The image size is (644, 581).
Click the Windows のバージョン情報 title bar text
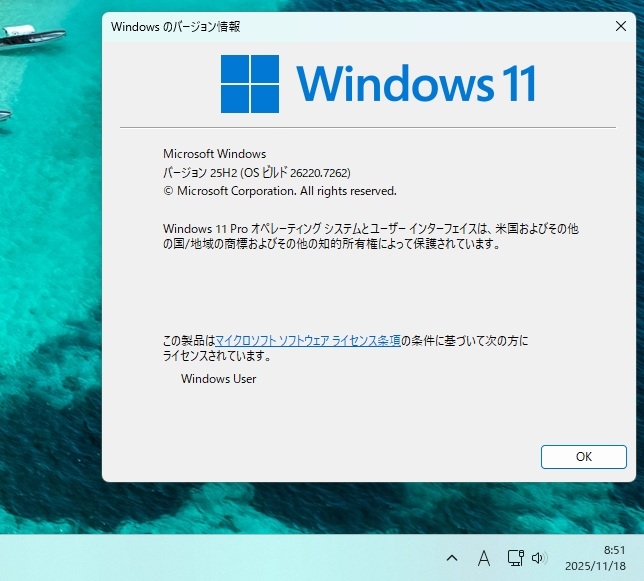coord(175,27)
